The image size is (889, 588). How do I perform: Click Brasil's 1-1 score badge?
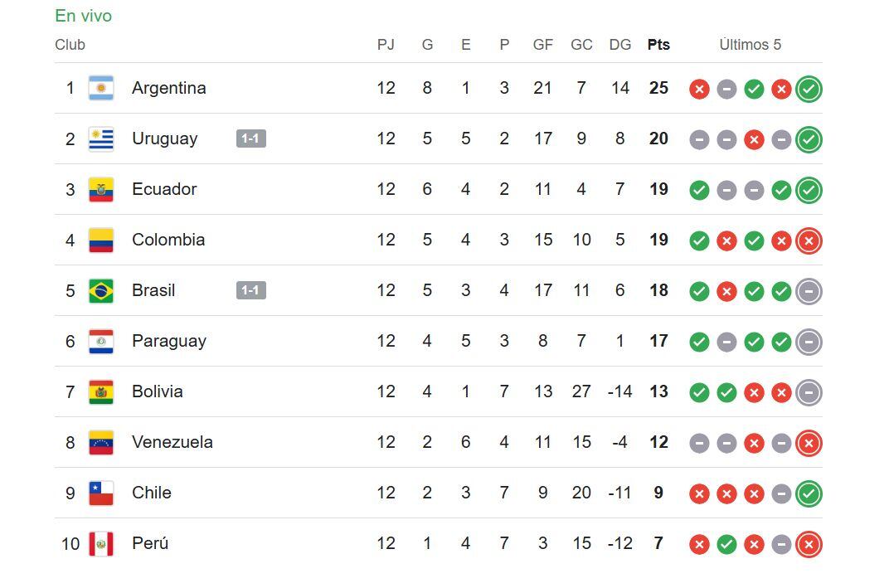[x=251, y=291]
